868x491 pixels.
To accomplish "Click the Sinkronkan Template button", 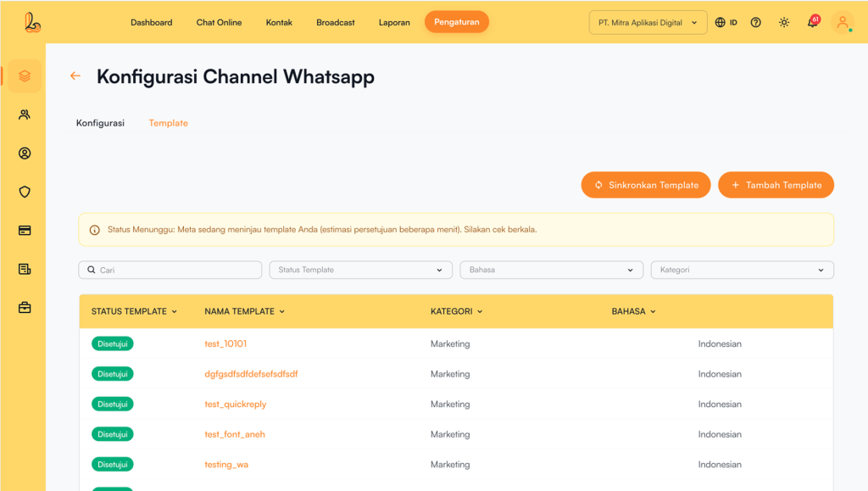I will (x=646, y=185).
